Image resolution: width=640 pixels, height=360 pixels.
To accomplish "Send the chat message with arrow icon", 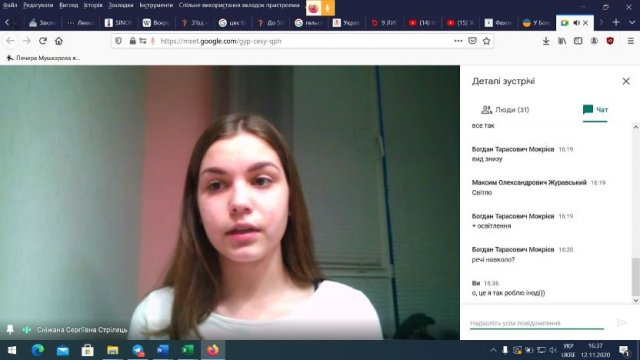I will click(x=621, y=323).
